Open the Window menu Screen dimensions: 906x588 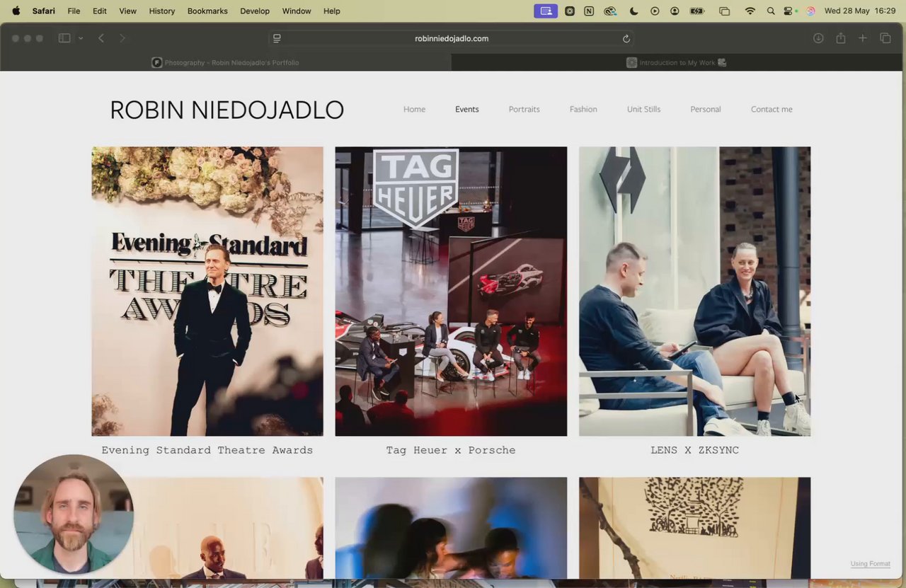pyautogui.click(x=297, y=11)
